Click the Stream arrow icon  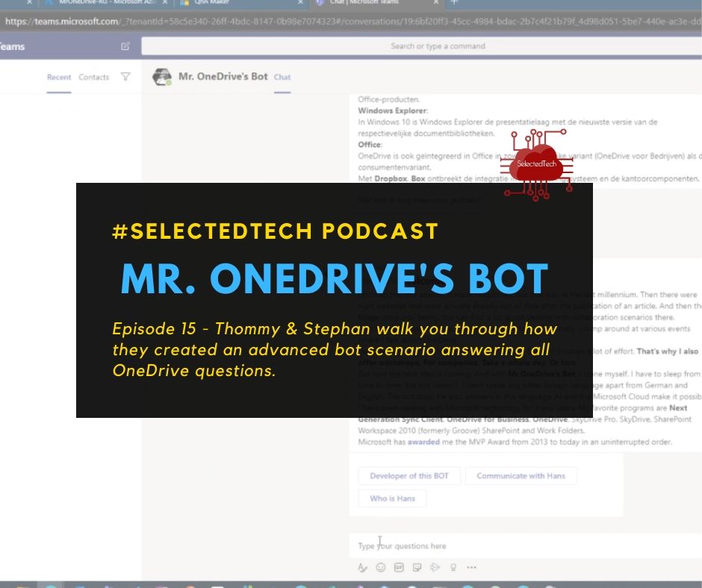[435, 567]
